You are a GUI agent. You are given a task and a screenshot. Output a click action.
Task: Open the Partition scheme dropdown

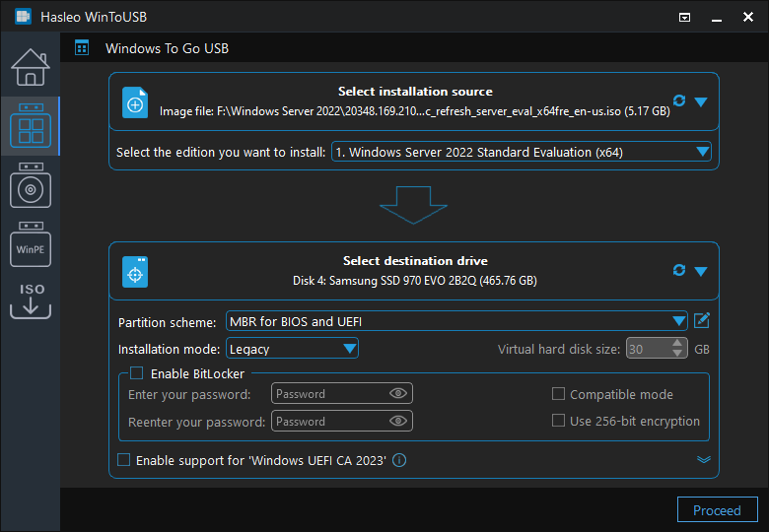pyautogui.click(x=456, y=321)
